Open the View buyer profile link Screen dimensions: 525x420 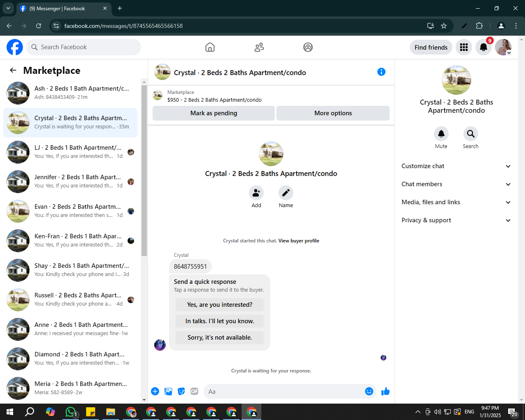299,241
